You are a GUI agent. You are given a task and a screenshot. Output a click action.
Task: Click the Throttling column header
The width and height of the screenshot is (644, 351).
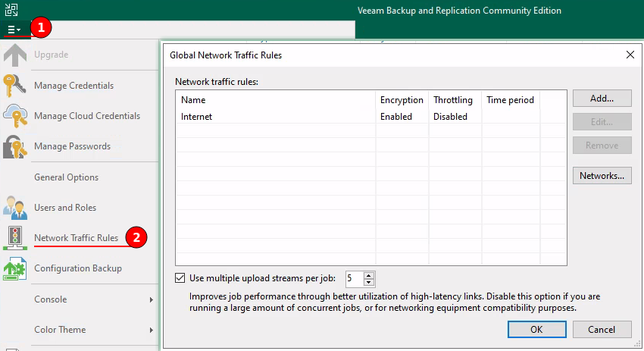pos(455,100)
